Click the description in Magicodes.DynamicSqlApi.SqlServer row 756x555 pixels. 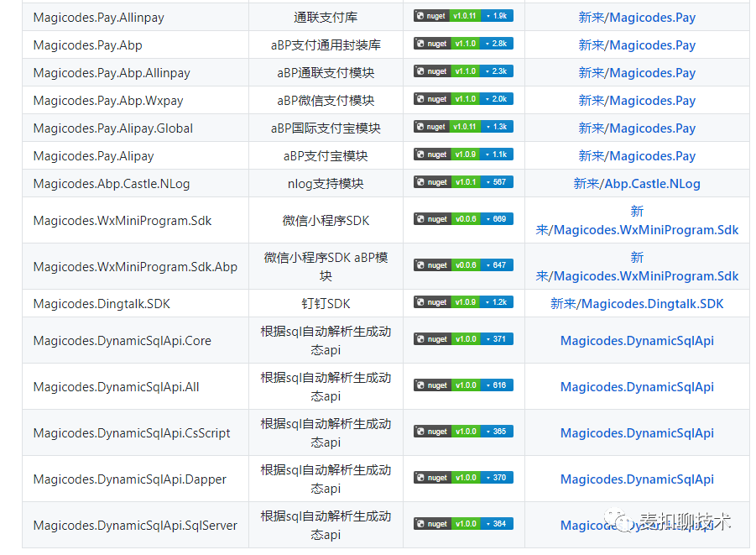click(x=326, y=526)
